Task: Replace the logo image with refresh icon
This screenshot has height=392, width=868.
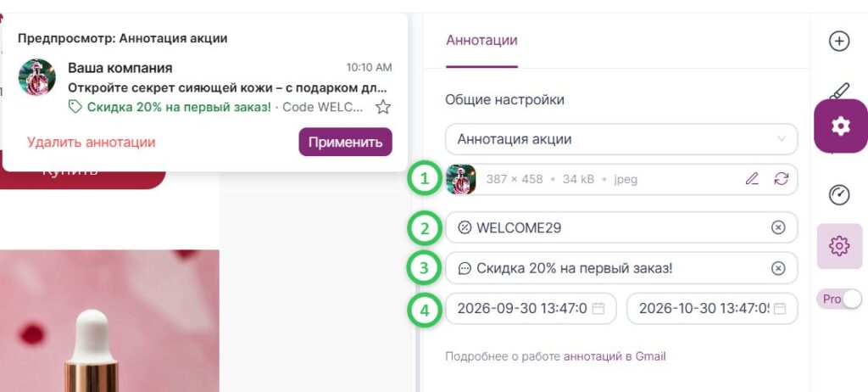Action: tap(781, 179)
